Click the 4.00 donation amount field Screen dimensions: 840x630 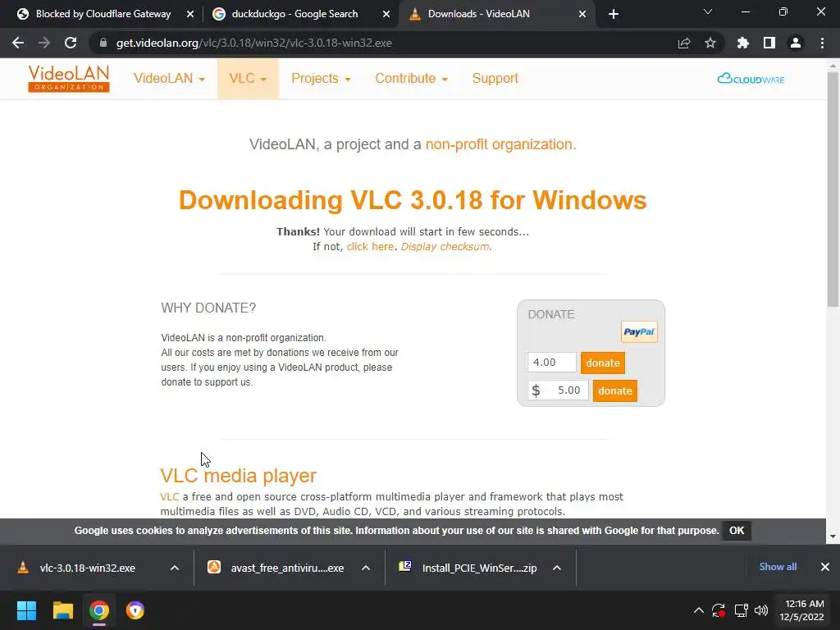point(552,362)
